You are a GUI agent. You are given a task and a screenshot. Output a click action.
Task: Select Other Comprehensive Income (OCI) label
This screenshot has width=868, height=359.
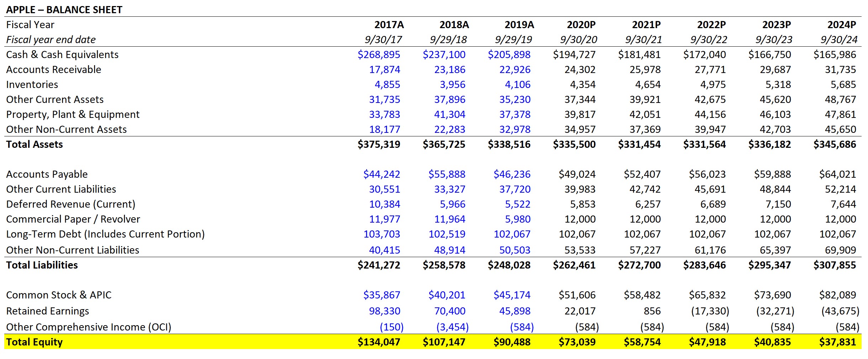click(x=89, y=327)
